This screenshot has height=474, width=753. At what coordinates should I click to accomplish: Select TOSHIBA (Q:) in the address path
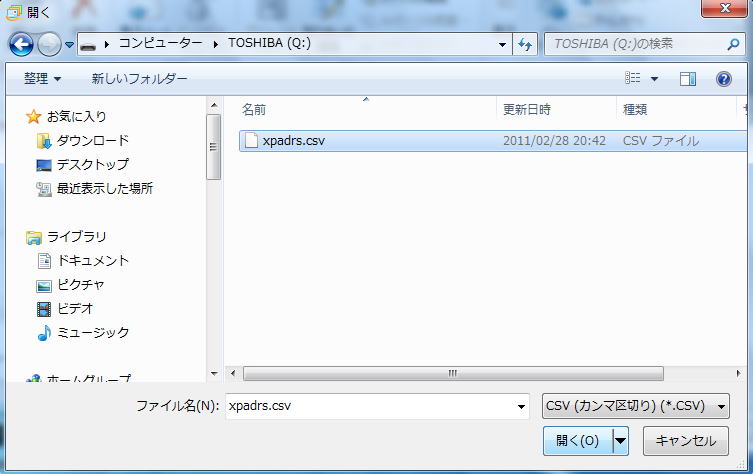(269, 43)
